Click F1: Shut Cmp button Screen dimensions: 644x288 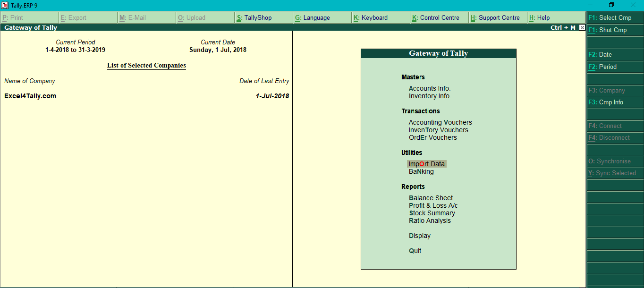pos(615,30)
